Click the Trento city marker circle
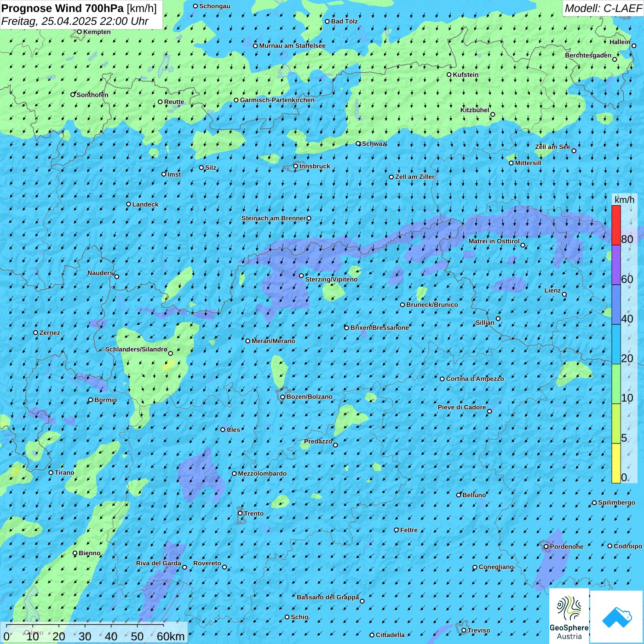 (240, 513)
